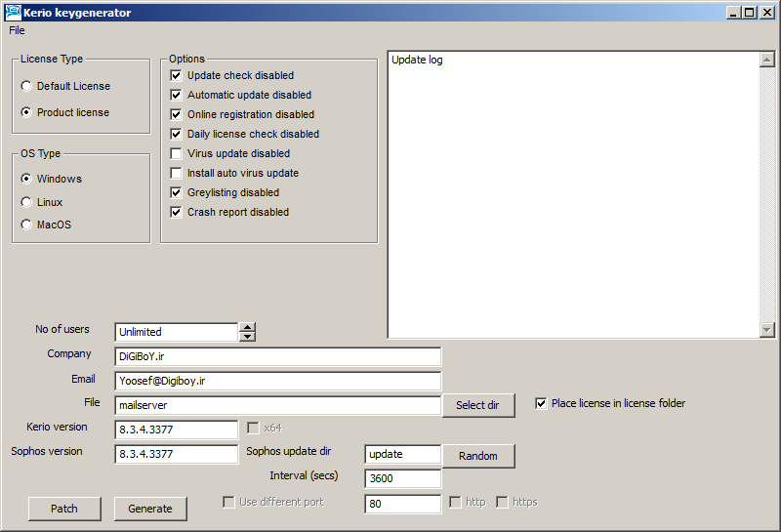This screenshot has height=532, width=781.
Task: Enable Virus update disabled checkbox
Action: (176, 153)
